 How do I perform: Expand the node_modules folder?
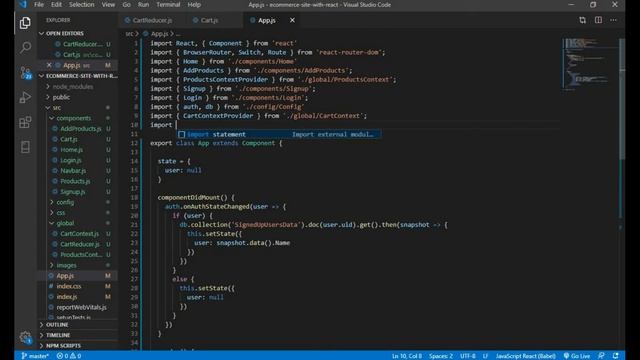tap(73, 87)
